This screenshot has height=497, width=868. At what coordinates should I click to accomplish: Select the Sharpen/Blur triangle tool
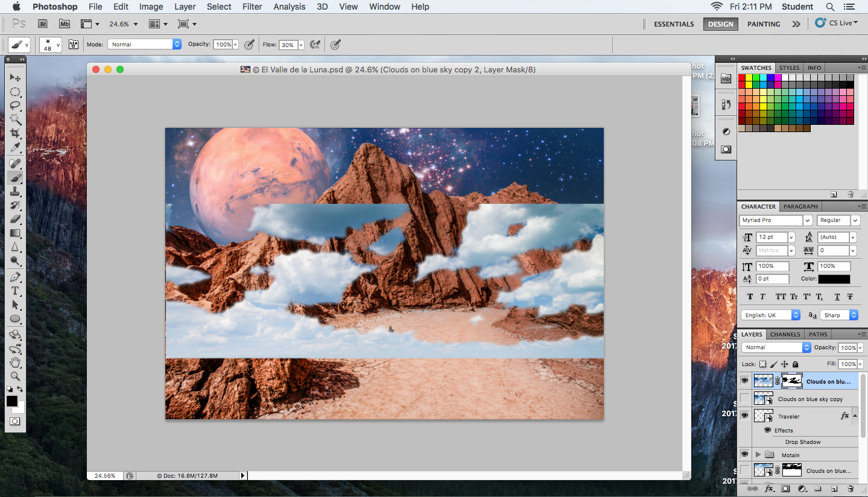tap(15, 247)
